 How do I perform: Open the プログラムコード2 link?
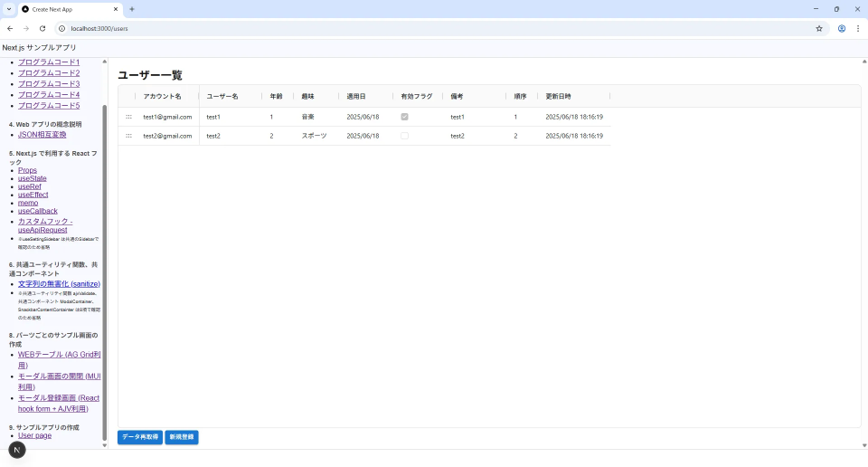tap(49, 73)
